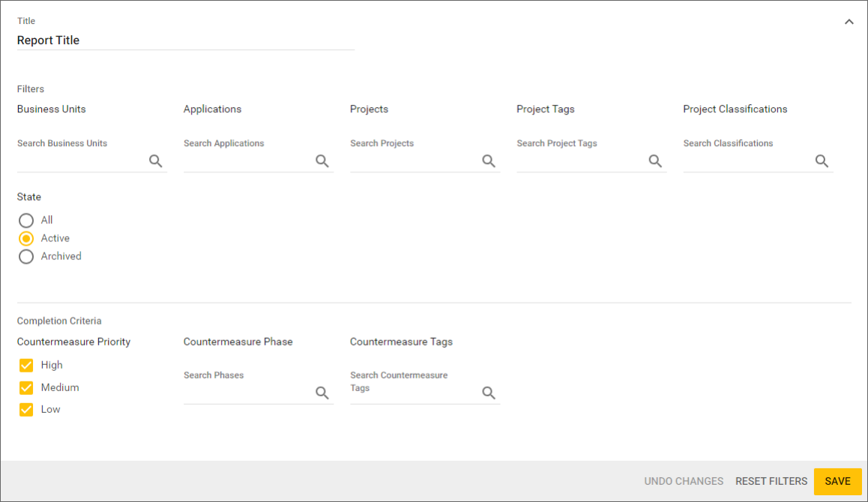Screen dimensions: 868x502
Task: Click into the Search Phases field
Action: point(247,393)
